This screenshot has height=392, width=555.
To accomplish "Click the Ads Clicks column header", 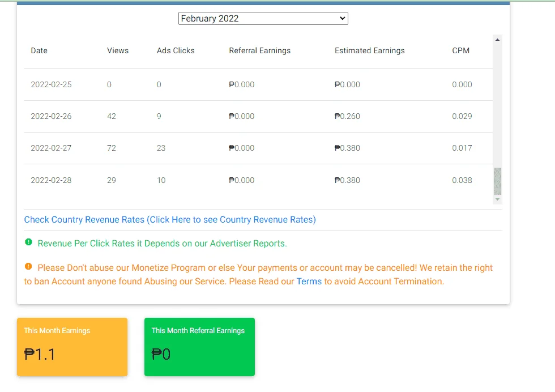I will [x=176, y=50].
